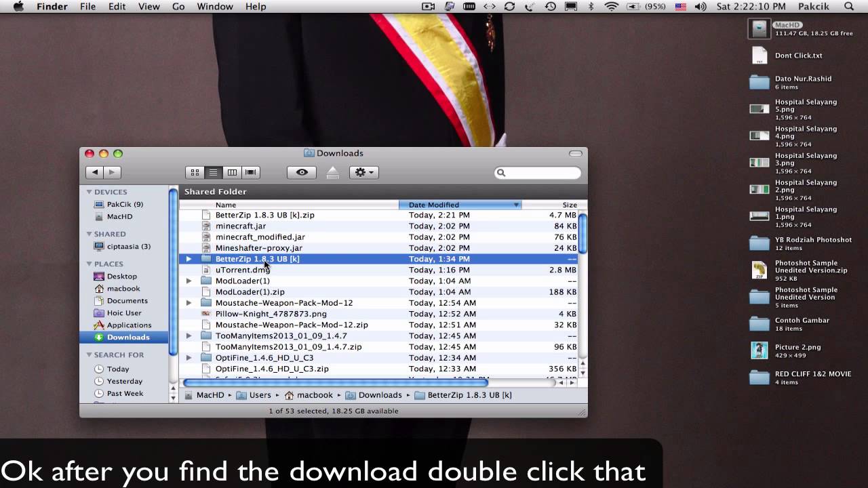This screenshot has width=868, height=488.
Task: Click Downloads in the path bar
Action: coord(374,395)
